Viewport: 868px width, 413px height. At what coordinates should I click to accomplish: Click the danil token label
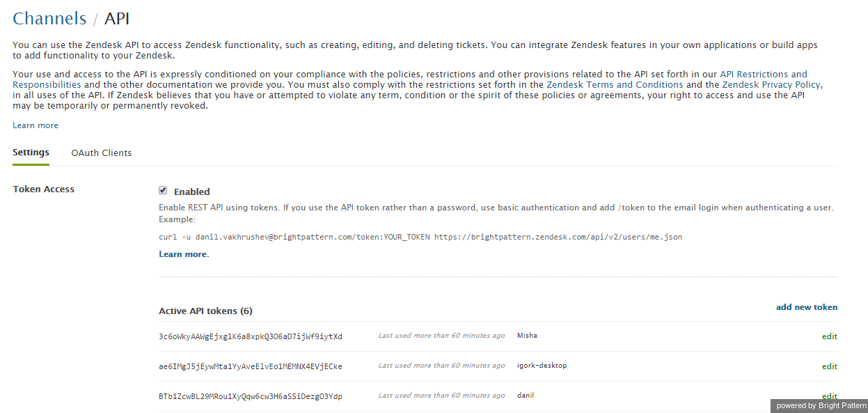coord(526,396)
